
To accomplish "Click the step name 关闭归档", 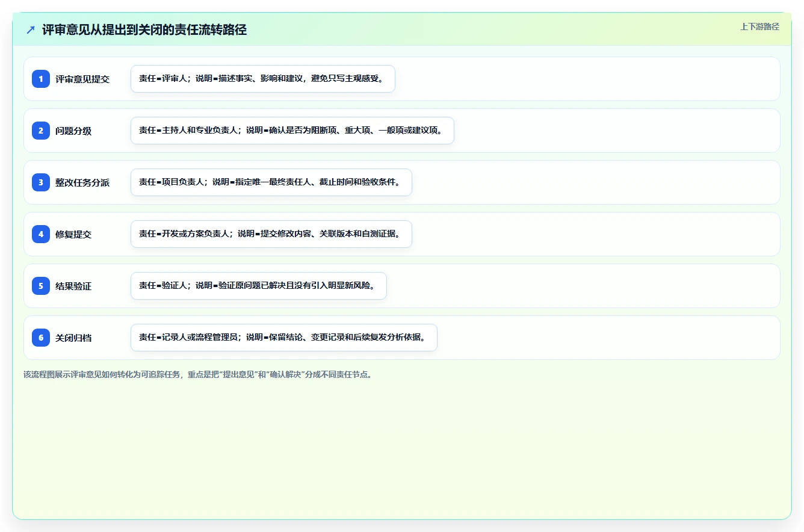I will (73, 338).
